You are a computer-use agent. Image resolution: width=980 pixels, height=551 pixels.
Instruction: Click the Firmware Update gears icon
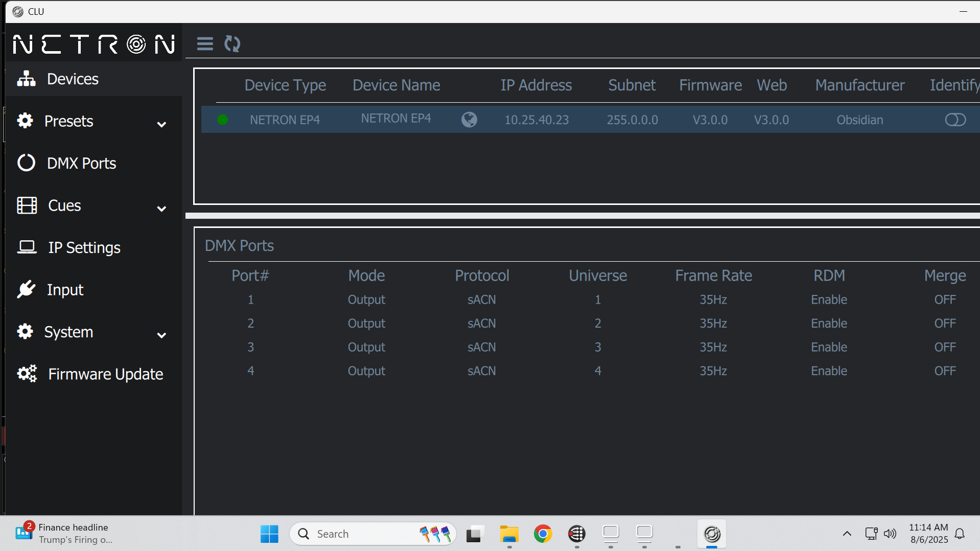coord(27,374)
